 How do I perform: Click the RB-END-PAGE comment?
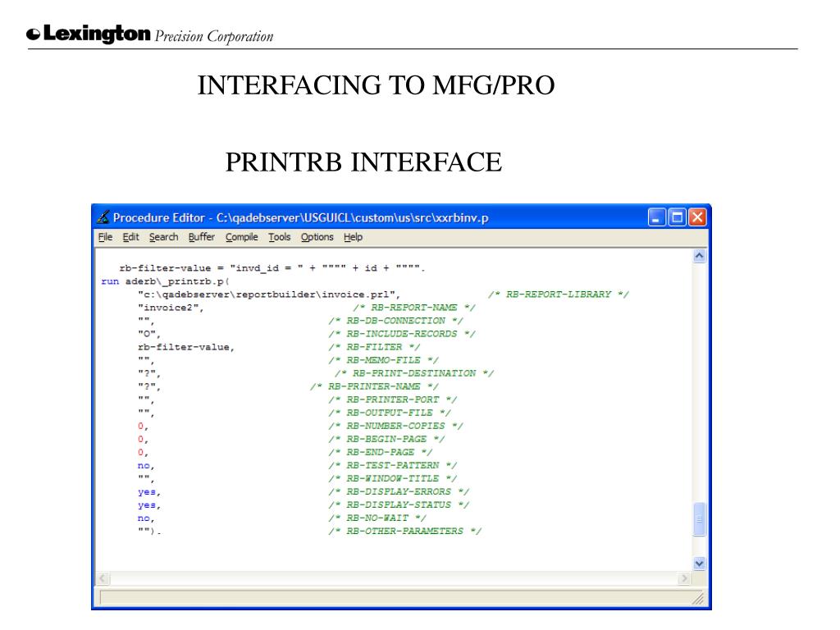380,452
